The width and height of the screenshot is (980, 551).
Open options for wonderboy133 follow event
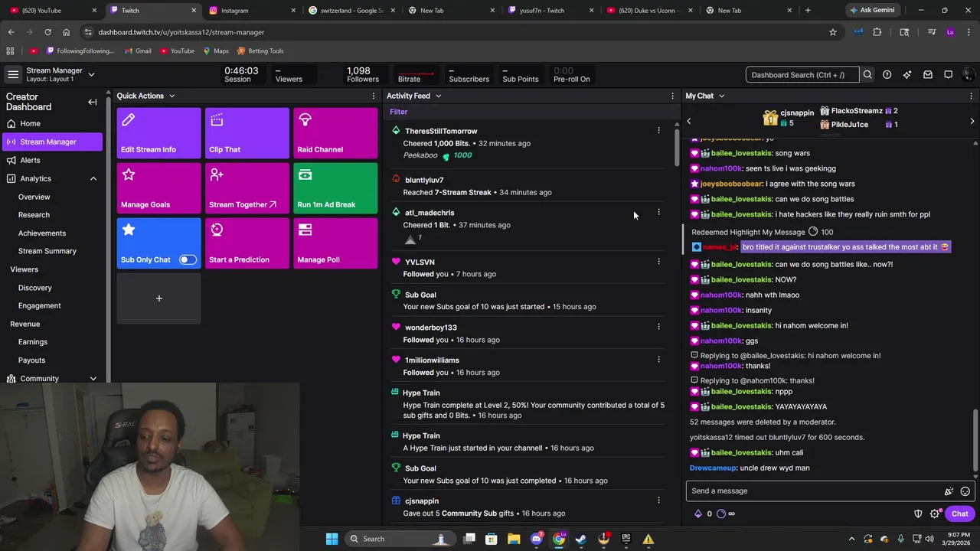coord(658,327)
